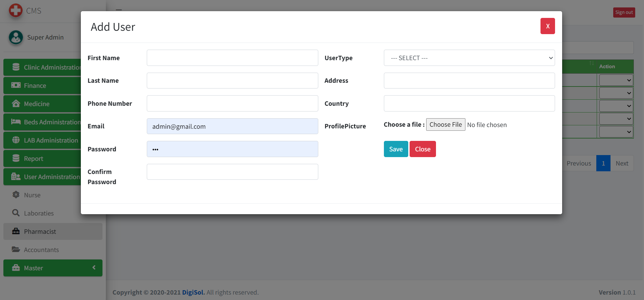Open the Action dropdown in fifth table row
The image size is (644, 300).
pos(616,132)
